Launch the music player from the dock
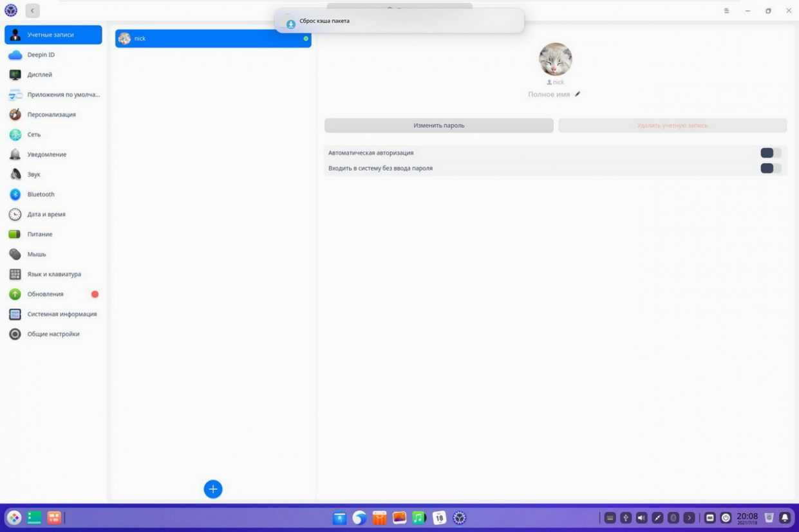Image resolution: width=799 pixels, height=532 pixels. pyautogui.click(x=419, y=518)
